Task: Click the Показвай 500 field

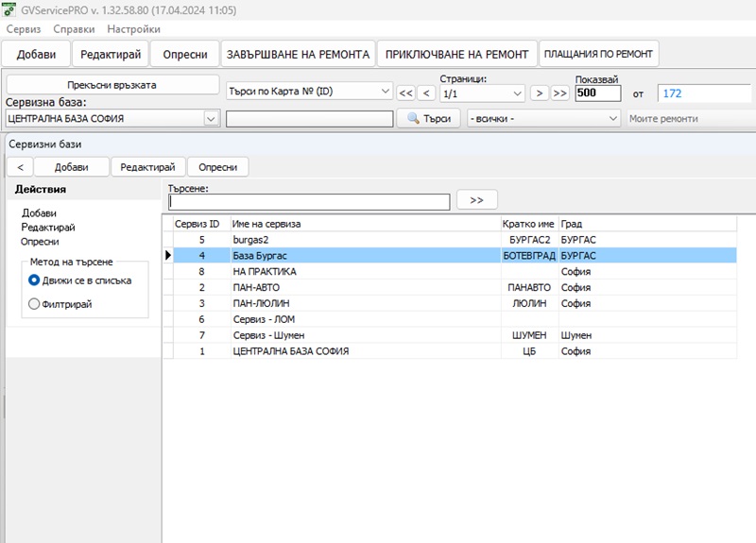Action: point(598,93)
